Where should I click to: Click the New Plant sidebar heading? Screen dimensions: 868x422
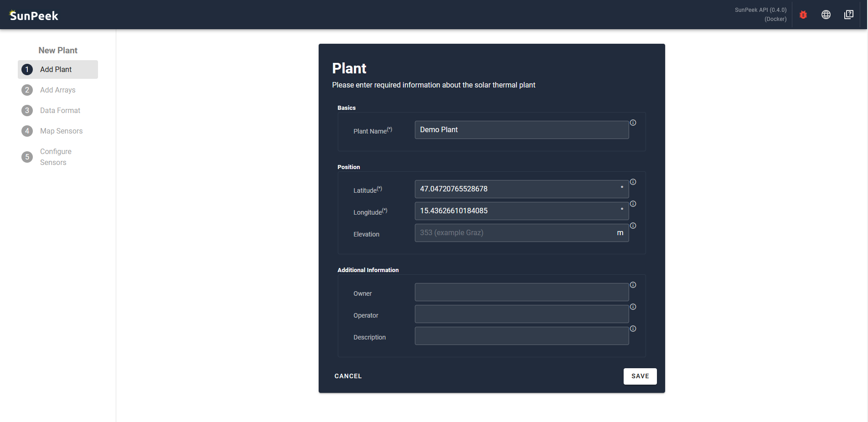coord(58,51)
